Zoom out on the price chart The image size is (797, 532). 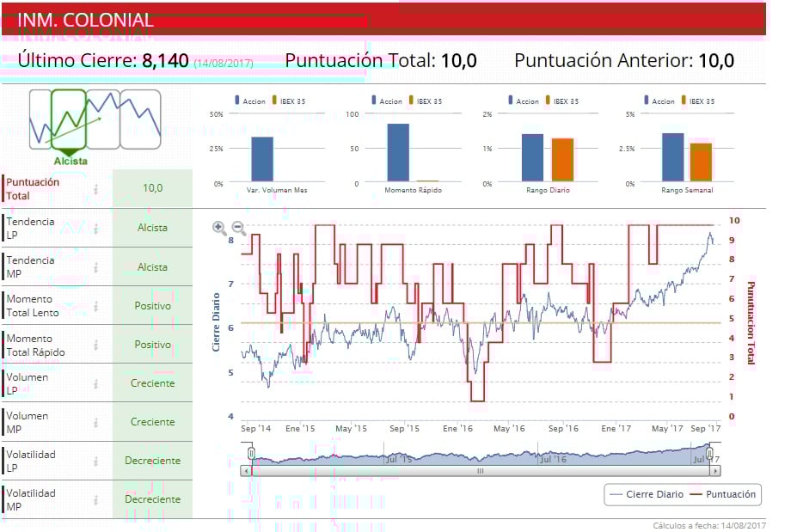pos(239,228)
